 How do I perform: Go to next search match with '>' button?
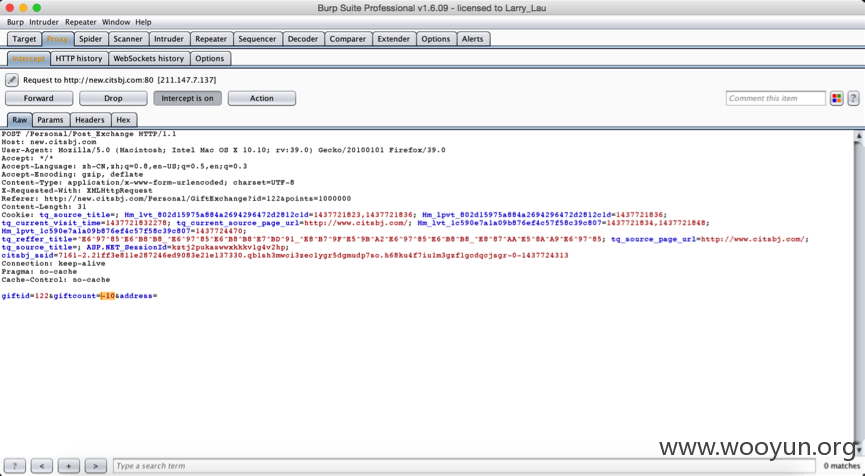click(x=95, y=466)
